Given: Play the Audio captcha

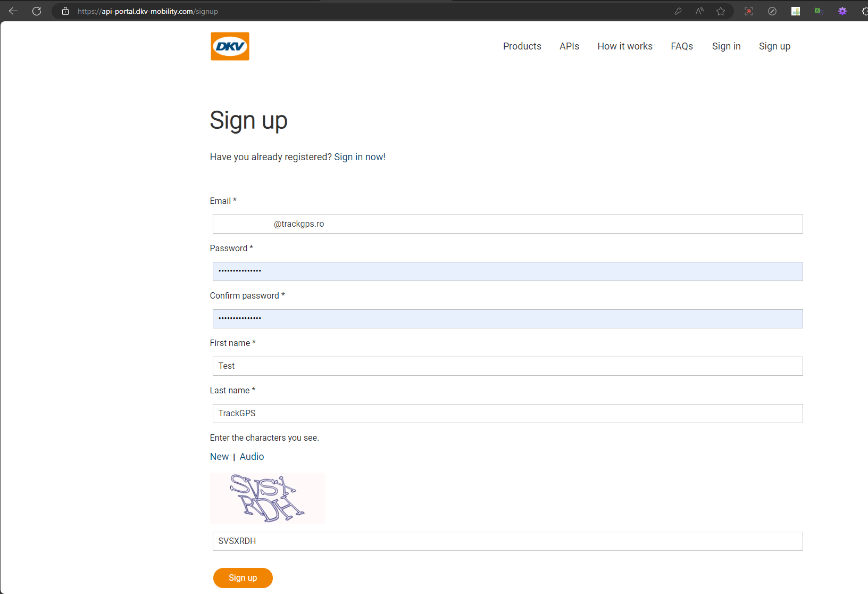Looking at the screenshot, I should coord(252,456).
